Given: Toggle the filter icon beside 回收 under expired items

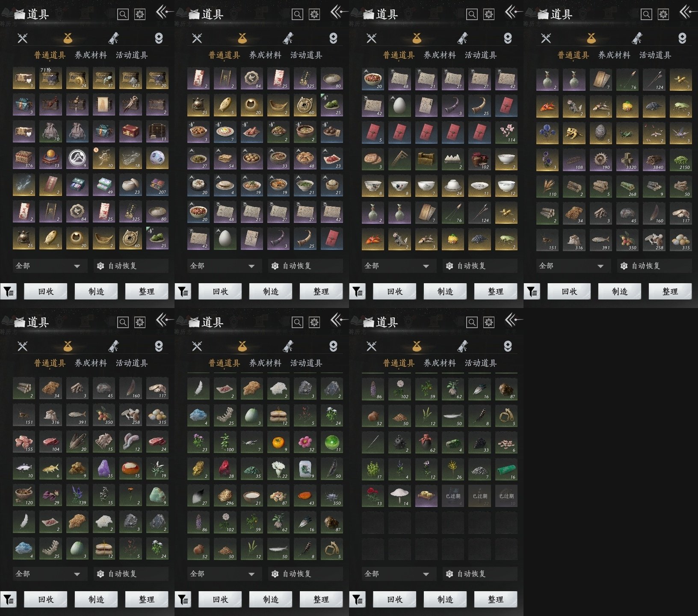Looking at the screenshot, I should tap(358, 600).
